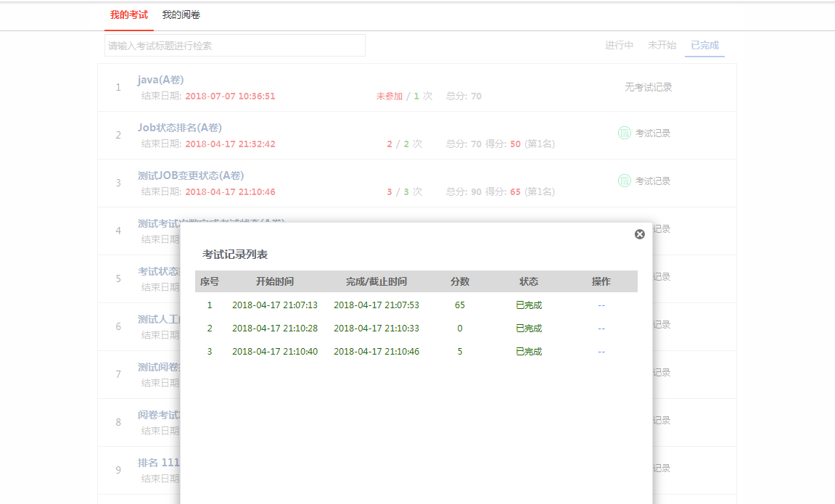Image resolution: width=835 pixels, height=504 pixels.
Task: Show 未开始 exams filter
Action: (x=662, y=45)
